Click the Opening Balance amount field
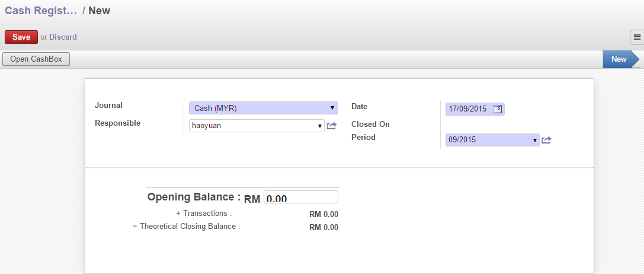The height and width of the screenshot is (274, 644). (300, 197)
